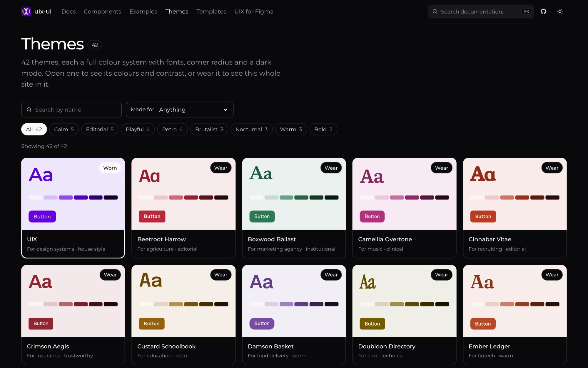Click the Button preview on Damson Basket
Viewport: 588px width, 368px height.
(262, 324)
